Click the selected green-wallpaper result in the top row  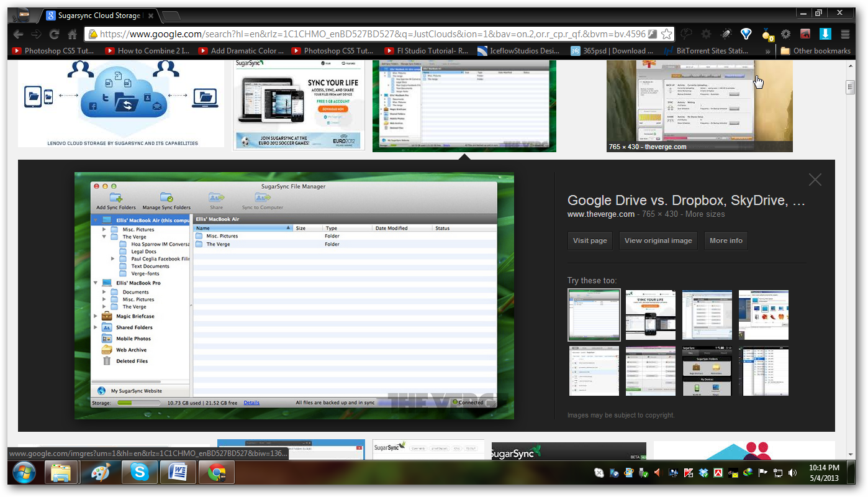pyautogui.click(x=464, y=106)
